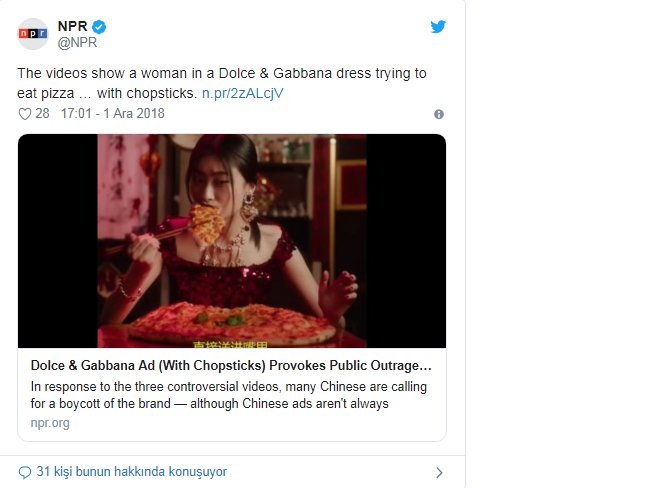Image resolution: width=670 pixels, height=488 pixels.
Task: Click the 17:01 - 1 Ara 2018 timestamp
Action: pyautogui.click(x=113, y=114)
